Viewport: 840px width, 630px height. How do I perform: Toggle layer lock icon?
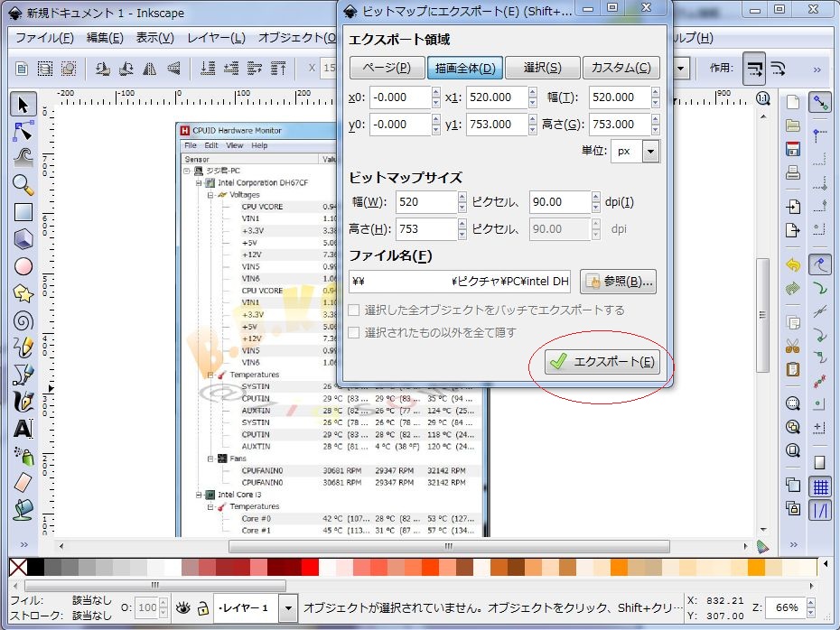coord(203,608)
